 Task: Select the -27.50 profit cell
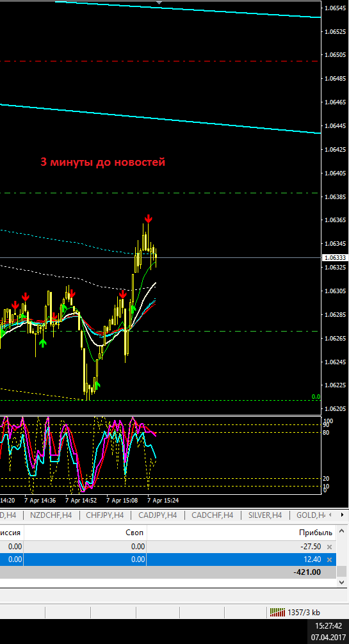point(309,547)
